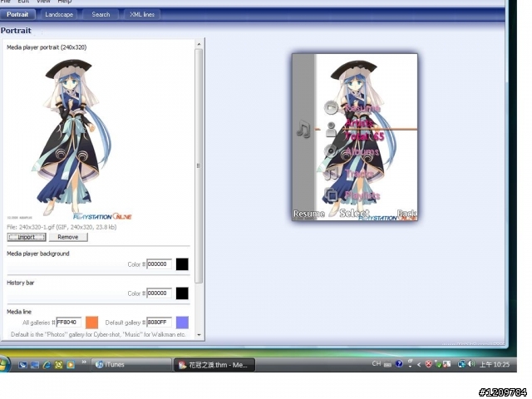Click the settings panel scroll down arrow
This screenshot has height=399, width=532.
click(x=199, y=335)
